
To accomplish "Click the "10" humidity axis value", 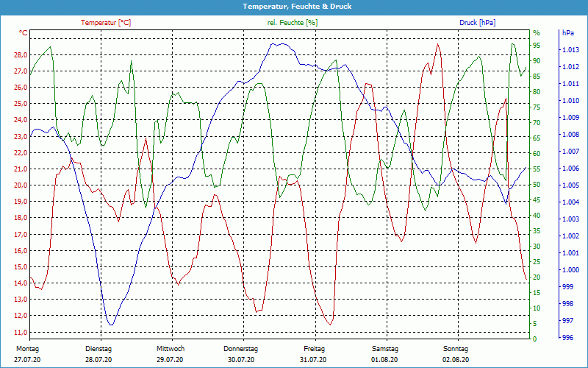I will 537,308.
